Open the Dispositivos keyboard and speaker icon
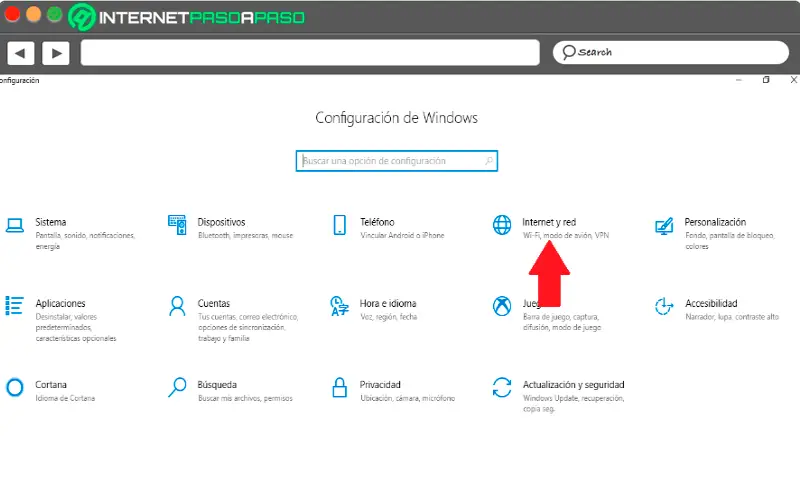Screen dimensions: 800x500 [177, 225]
